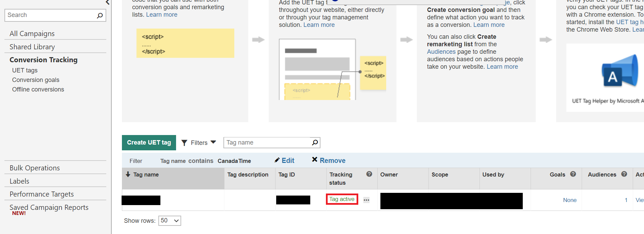Screen dimensions: 644x234
Task: Click the Tracking status help icon
Action: tap(369, 174)
